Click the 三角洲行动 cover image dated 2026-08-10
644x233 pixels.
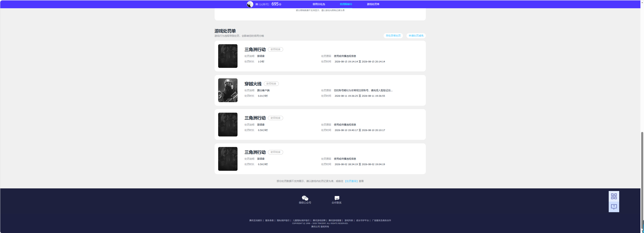[x=228, y=124]
